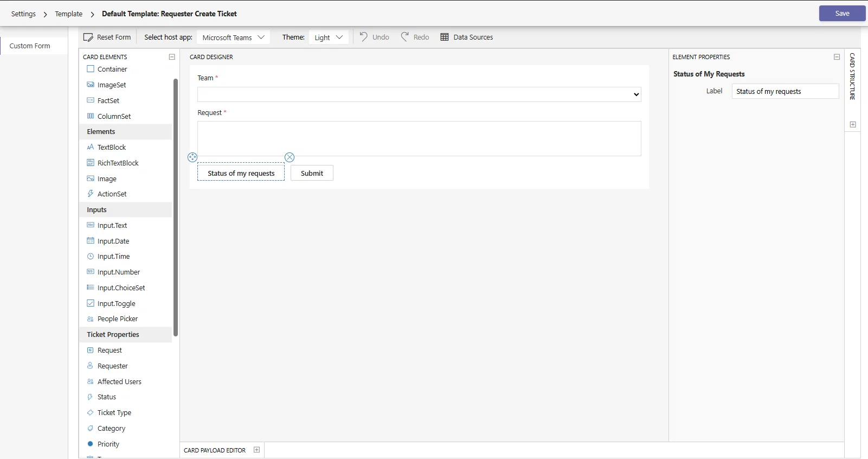Select the Input.Number element icon
Screen dimensions: 868x459
click(91, 272)
